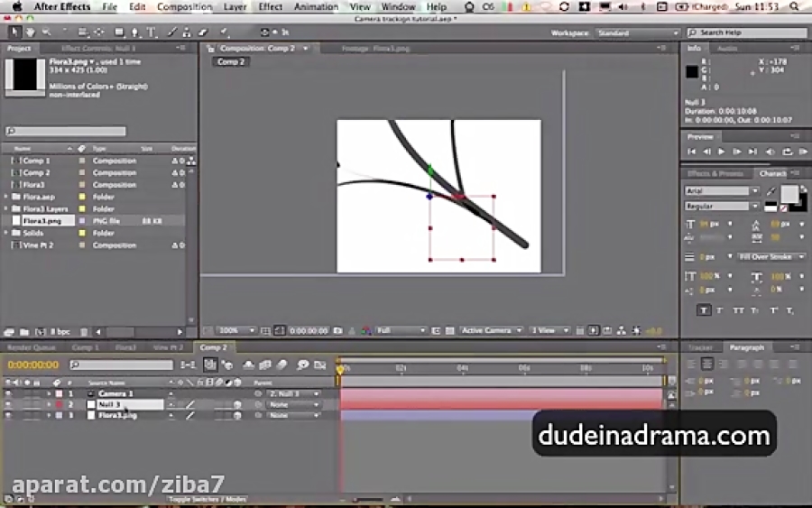The width and height of the screenshot is (812, 508).
Task: Open the composition mini-flowchart in timeline
Action: 188,365
